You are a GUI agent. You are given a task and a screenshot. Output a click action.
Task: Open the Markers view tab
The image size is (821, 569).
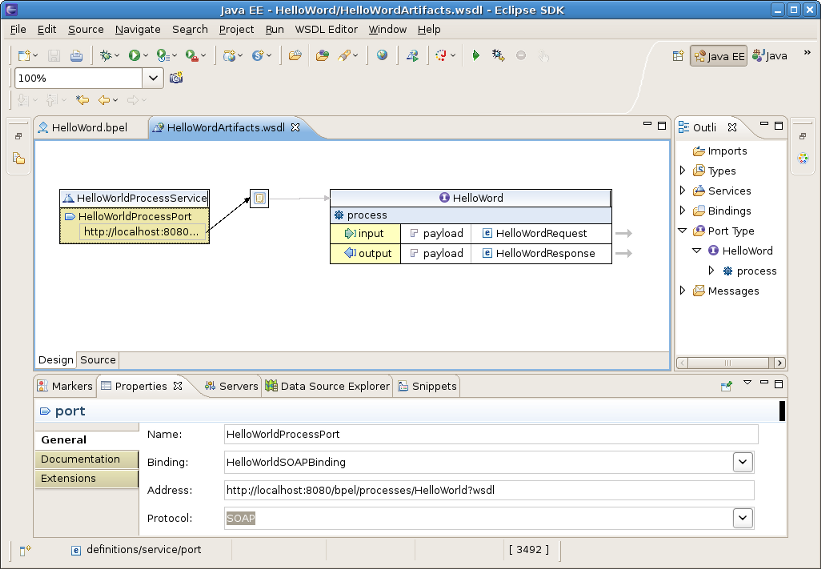pos(65,386)
